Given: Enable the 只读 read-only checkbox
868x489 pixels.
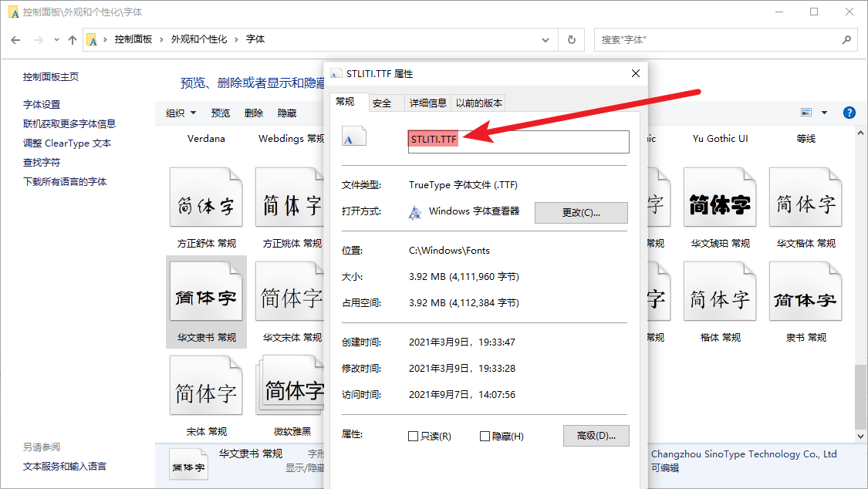Looking at the screenshot, I should point(414,437).
